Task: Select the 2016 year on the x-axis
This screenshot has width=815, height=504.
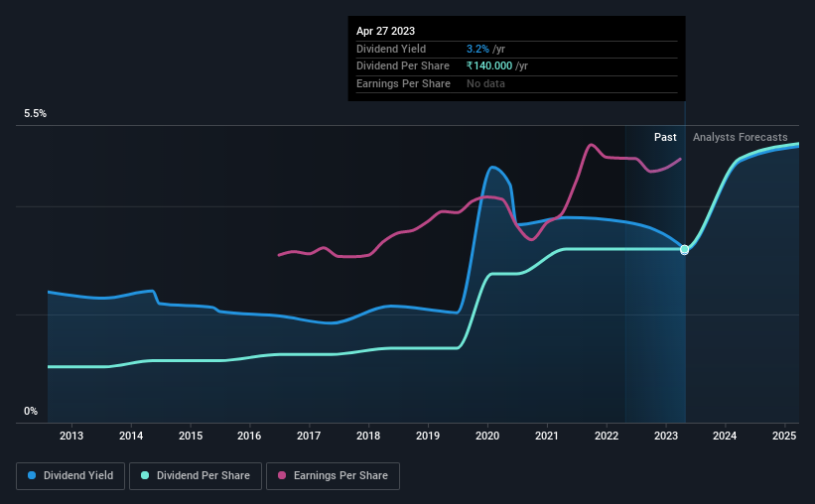Action: coord(249,436)
